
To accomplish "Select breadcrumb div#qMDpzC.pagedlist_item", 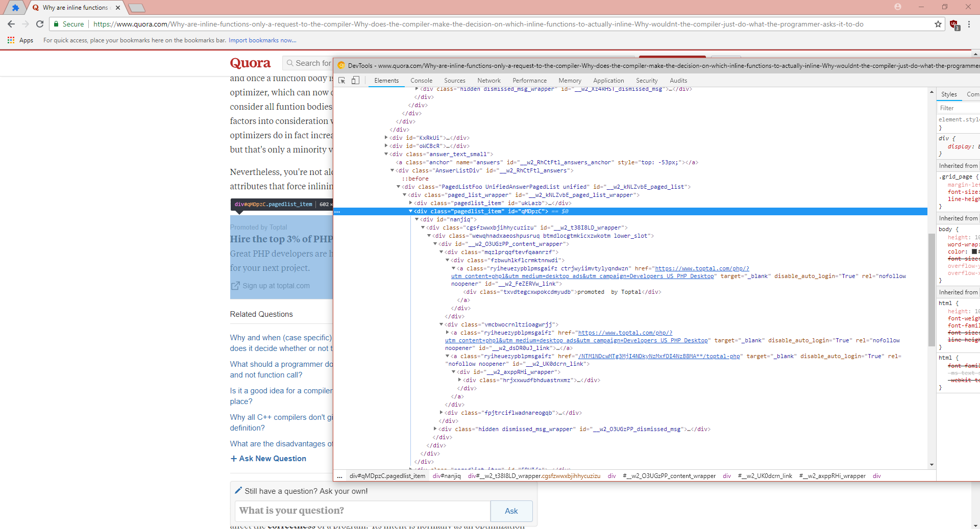I will (x=387, y=476).
